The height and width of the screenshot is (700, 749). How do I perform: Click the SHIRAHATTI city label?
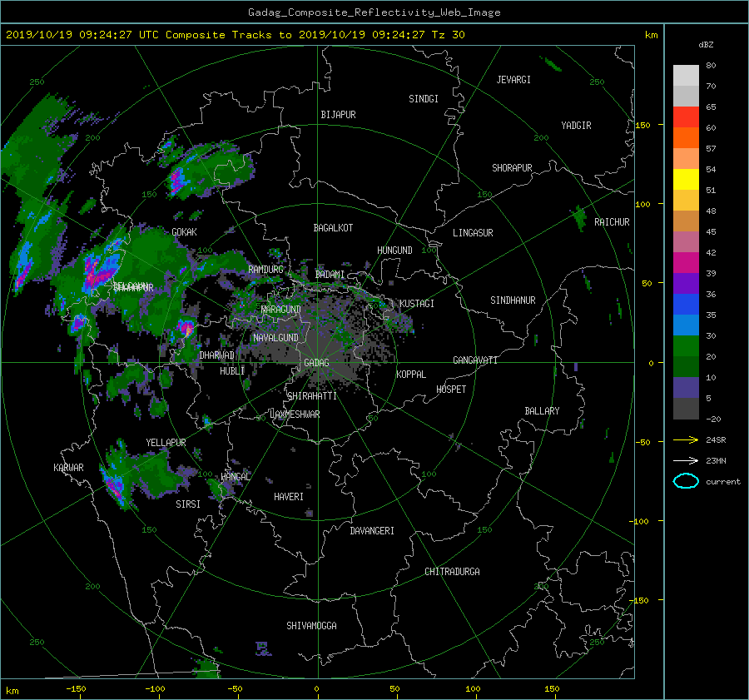[312, 396]
